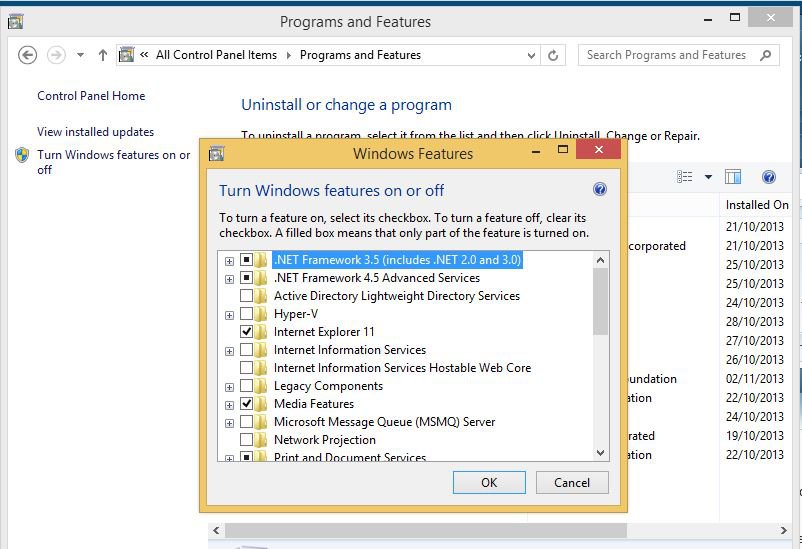Expand the Hyper-V node

[x=229, y=315]
